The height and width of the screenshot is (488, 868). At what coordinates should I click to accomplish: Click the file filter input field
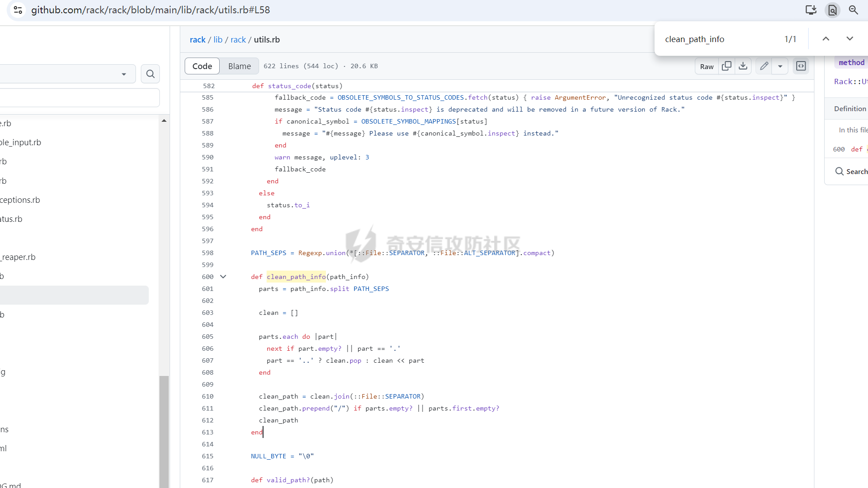tap(80, 97)
